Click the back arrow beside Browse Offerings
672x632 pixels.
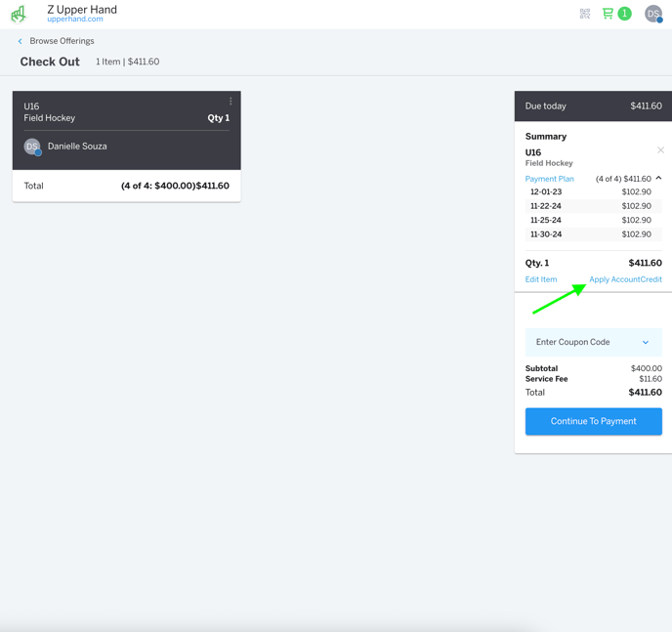[21, 41]
